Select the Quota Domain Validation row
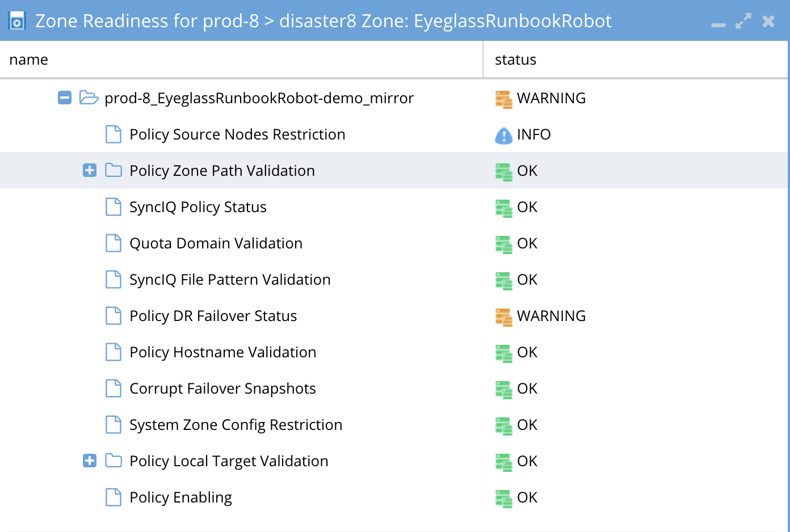The height and width of the screenshot is (532, 790). (394, 243)
